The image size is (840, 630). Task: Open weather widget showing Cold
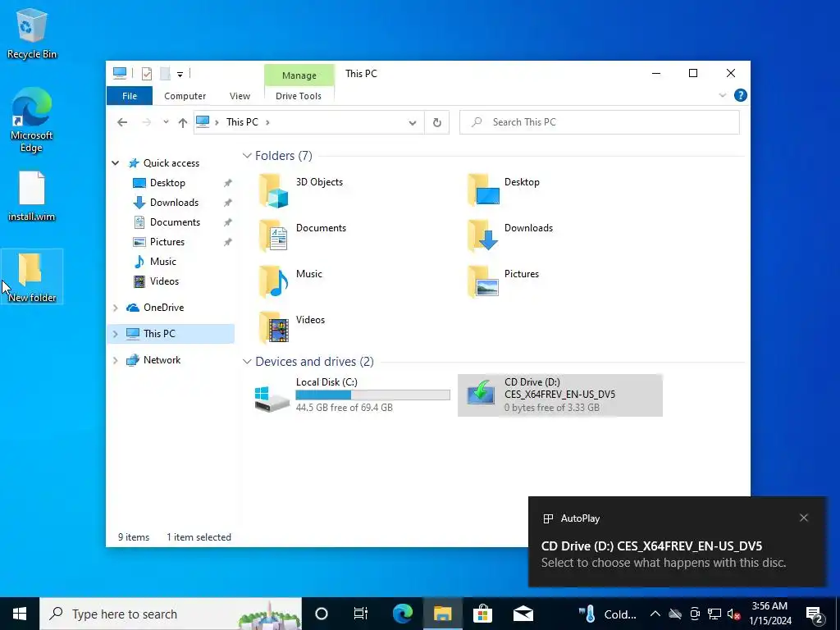pos(608,614)
